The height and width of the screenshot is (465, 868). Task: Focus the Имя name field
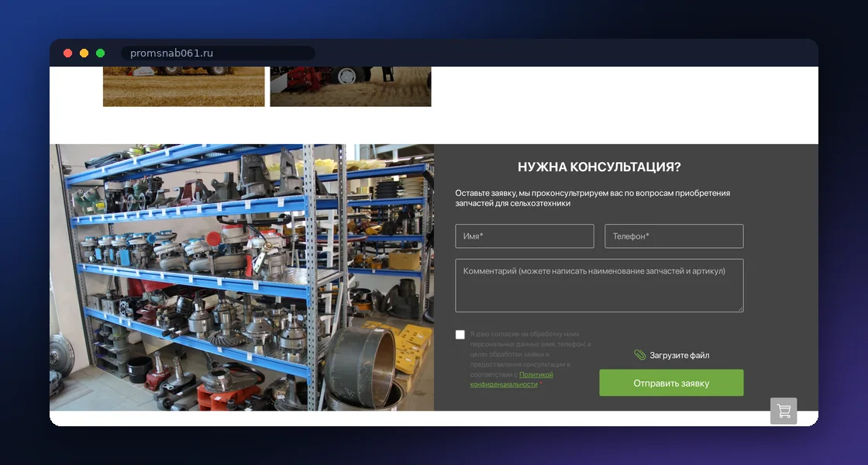click(x=525, y=236)
